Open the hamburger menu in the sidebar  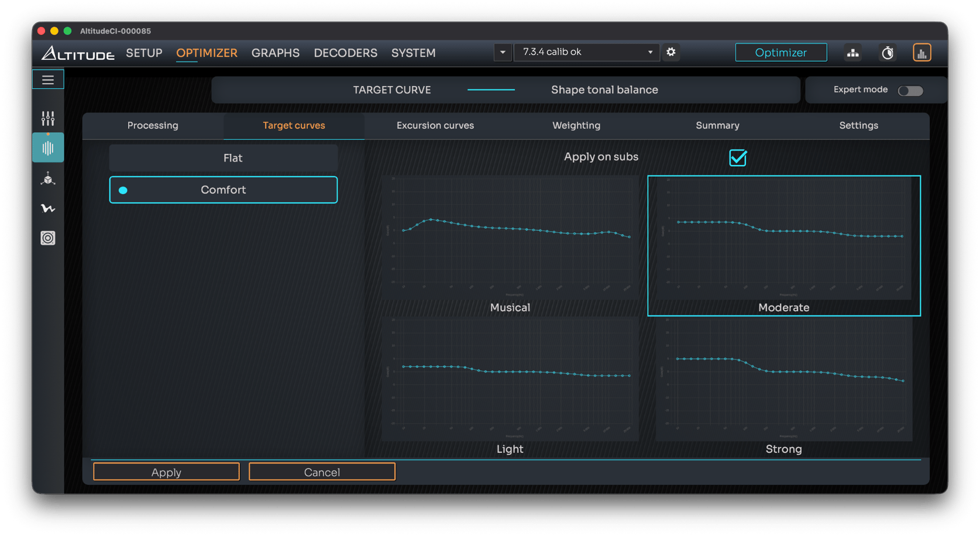point(48,80)
